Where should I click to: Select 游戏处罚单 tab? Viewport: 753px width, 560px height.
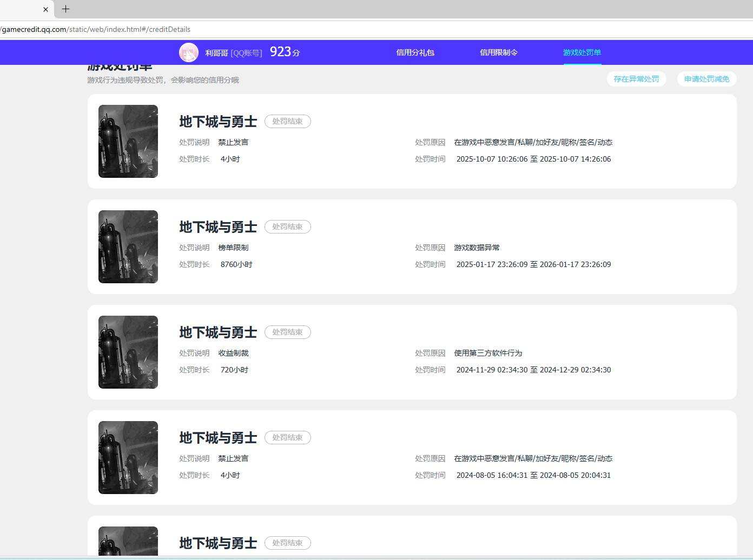click(x=582, y=52)
